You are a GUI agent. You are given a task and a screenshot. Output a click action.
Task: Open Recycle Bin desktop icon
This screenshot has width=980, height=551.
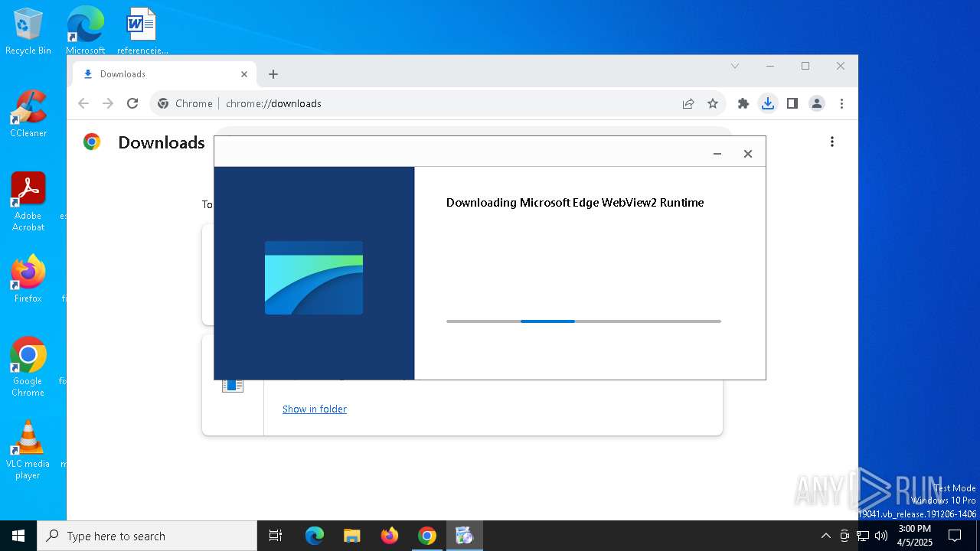tap(28, 31)
